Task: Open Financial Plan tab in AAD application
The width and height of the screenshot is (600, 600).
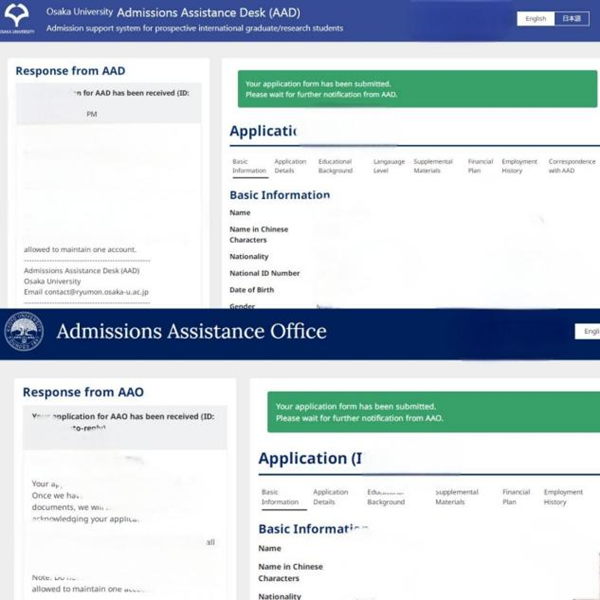Action: [x=480, y=166]
